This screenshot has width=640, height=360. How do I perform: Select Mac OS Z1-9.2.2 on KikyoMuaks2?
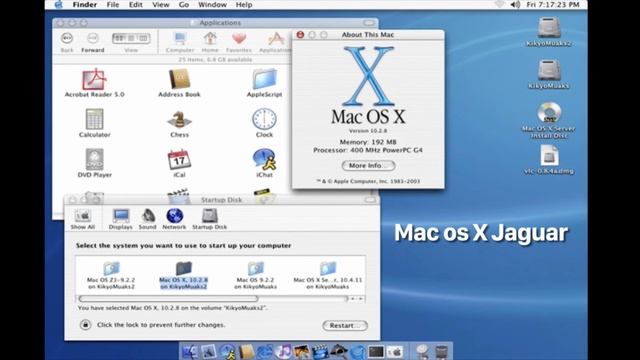pos(111,276)
